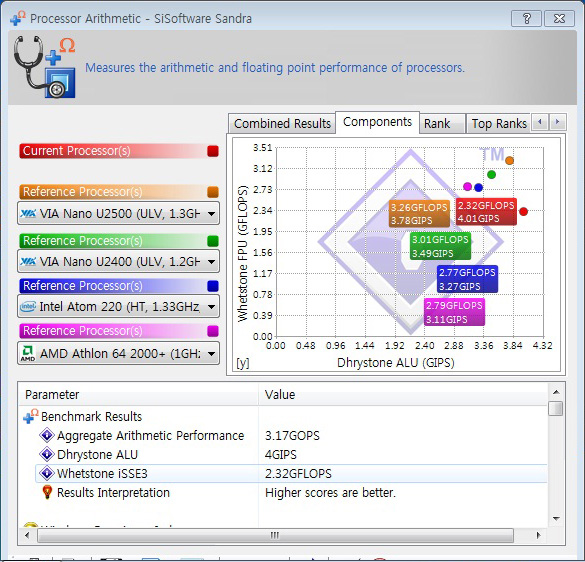585x562 pixels.
Task: Click the Parameter column header
Action: tap(138, 394)
